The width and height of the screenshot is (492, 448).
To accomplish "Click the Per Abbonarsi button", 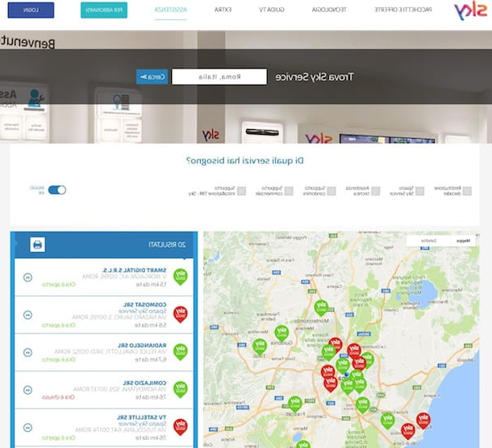I will coord(104,10).
